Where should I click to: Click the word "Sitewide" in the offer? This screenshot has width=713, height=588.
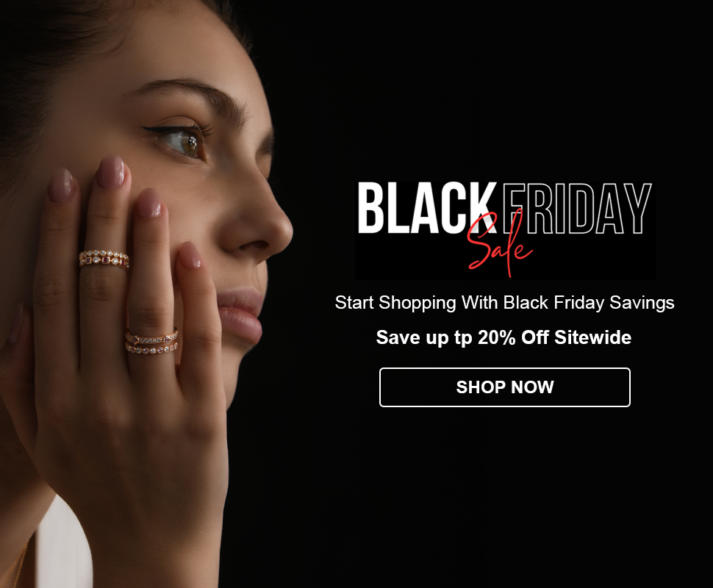(x=593, y=337)
